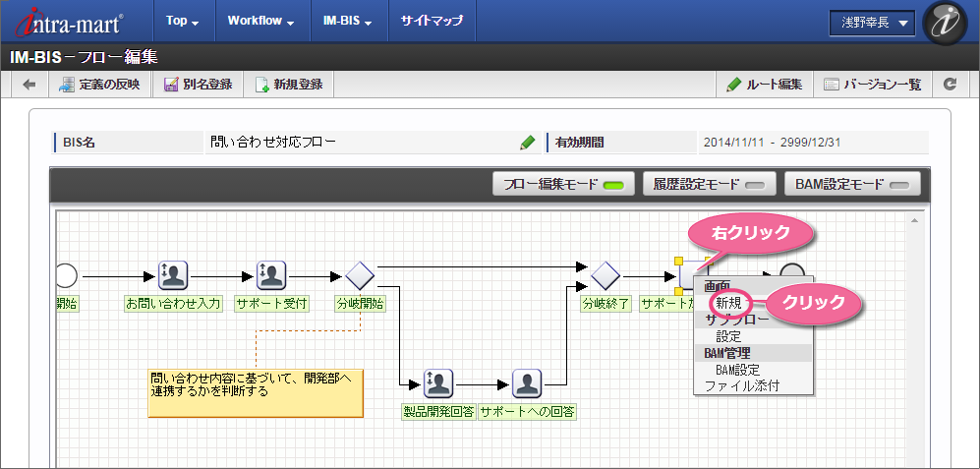
Task: Select the お問い合わせ入力 task node icon
Action: (173, 275)
